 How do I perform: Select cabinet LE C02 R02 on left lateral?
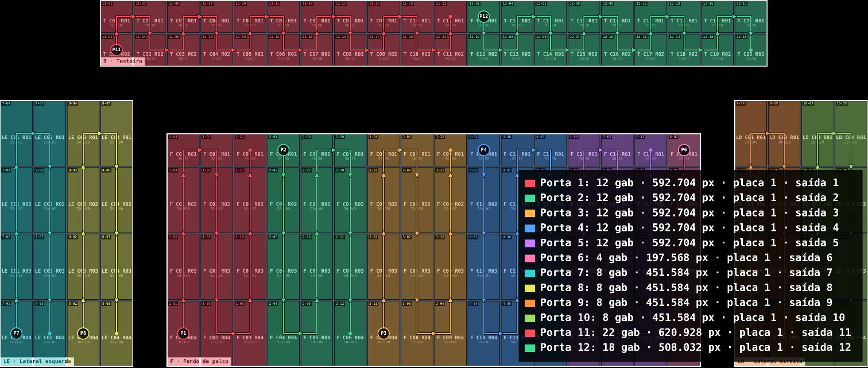[50, 200]
